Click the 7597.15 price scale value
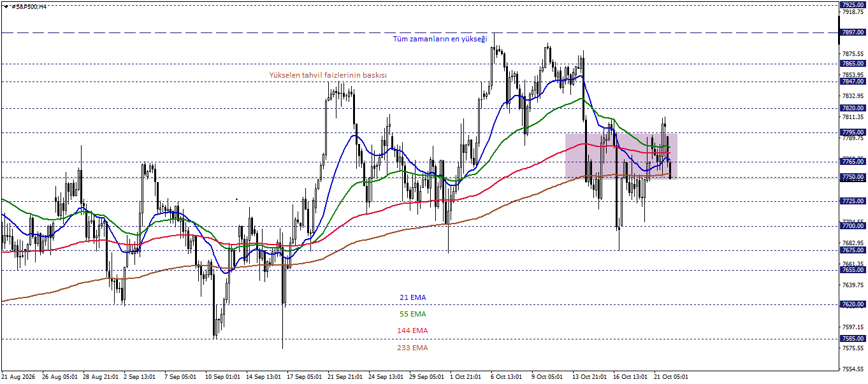 coord(853,327)
